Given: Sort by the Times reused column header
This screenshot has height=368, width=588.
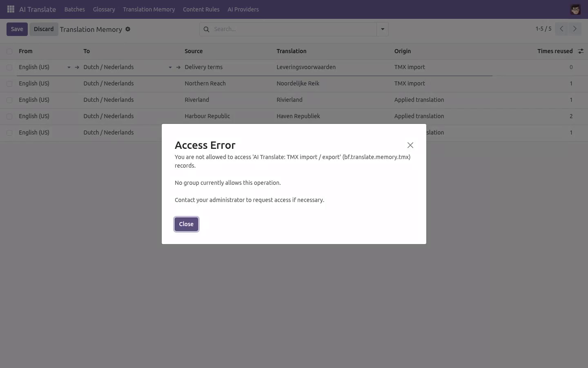Looking at the screenshot, I should click(x=555, y=51).
